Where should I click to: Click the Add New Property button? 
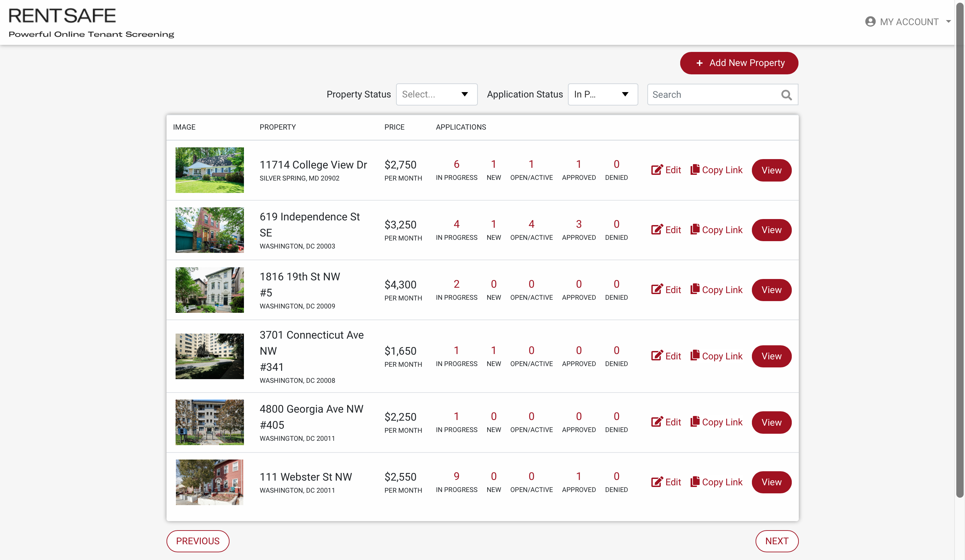tap(739, 63)
